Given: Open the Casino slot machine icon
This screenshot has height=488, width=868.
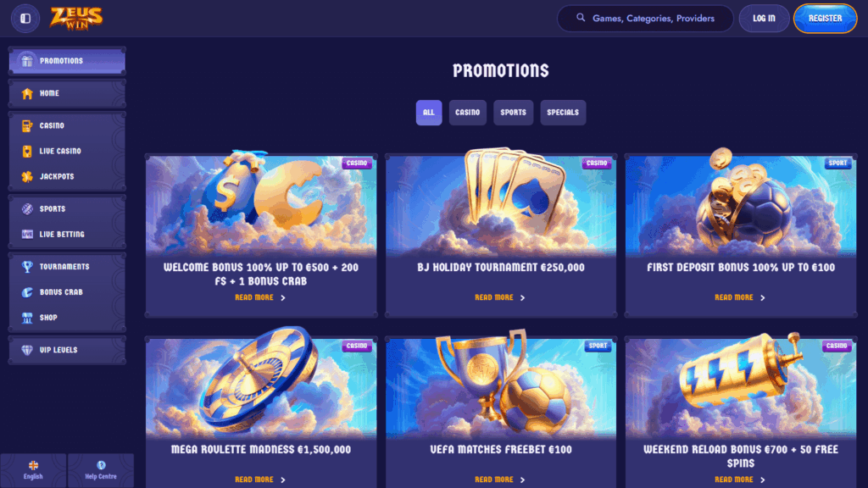Looking at the screenshot, I should [27, 125].
